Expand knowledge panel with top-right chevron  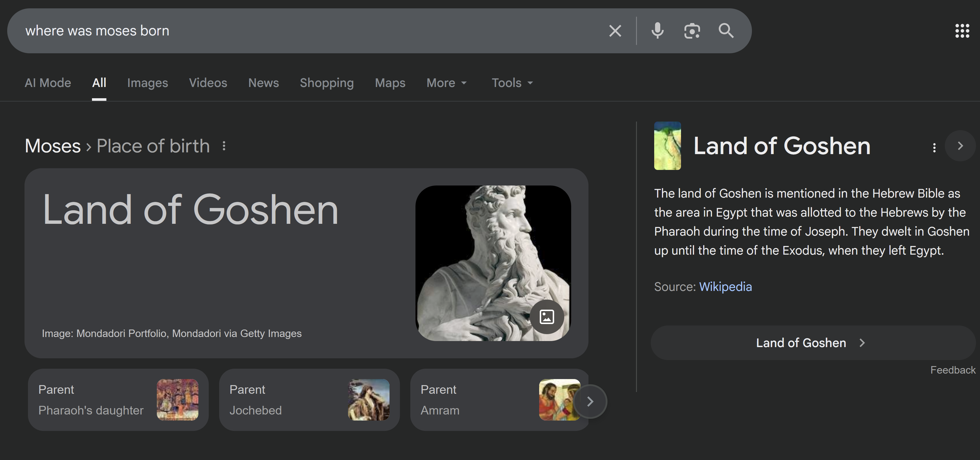click(x=960, y=146)
